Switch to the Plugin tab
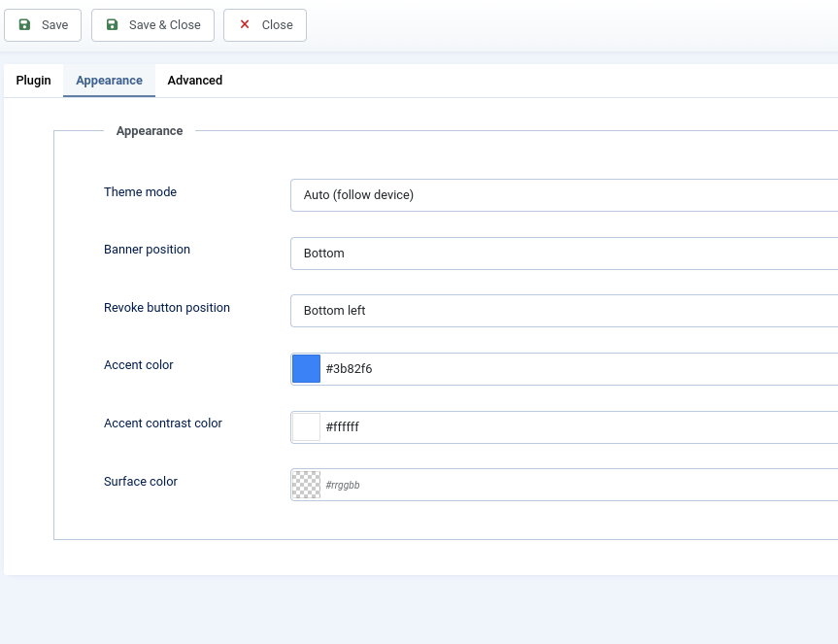 pos(33,81)
